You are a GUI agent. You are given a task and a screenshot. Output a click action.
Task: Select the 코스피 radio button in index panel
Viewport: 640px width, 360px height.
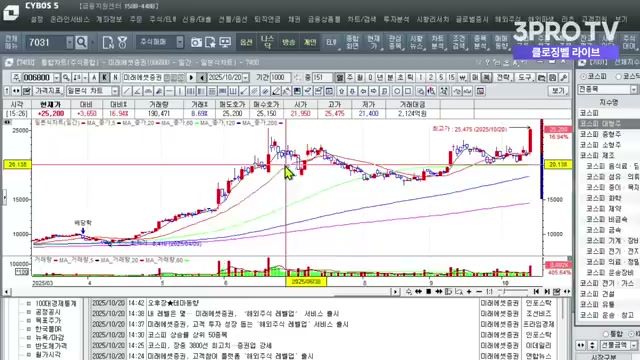[x=583, y=76]
